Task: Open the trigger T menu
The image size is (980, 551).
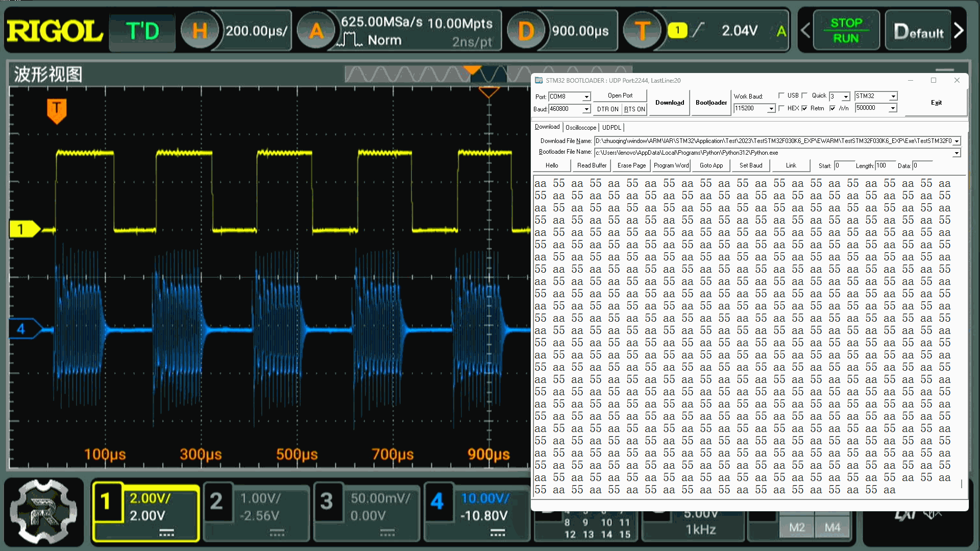Action: click(x=642, y=31)
